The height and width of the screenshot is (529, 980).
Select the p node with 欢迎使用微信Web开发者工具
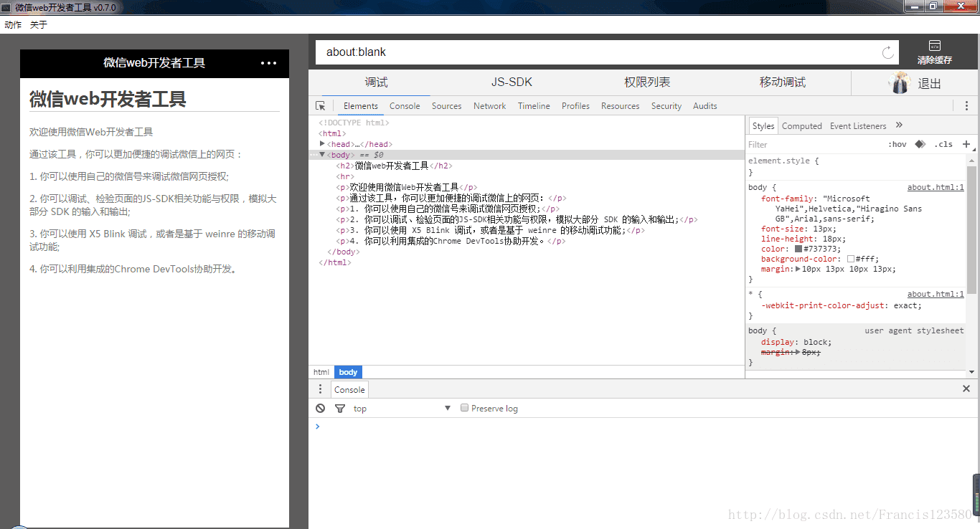[x=406, y=187]
